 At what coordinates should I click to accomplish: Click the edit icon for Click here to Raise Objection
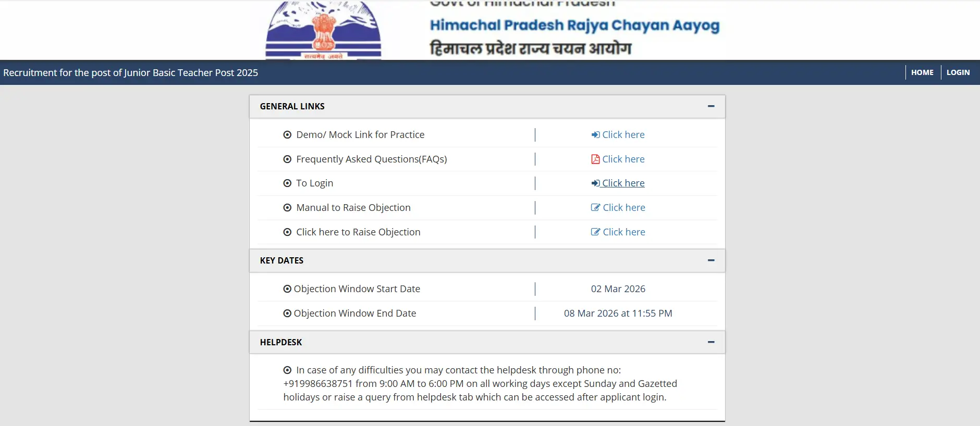pyautogui.click(x=595, y=232)
